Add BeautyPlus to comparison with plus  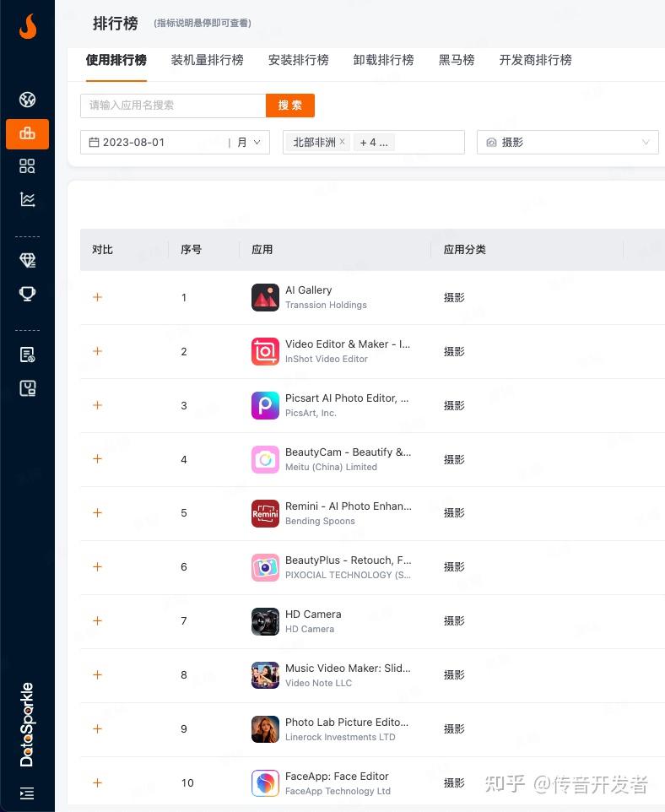(x=97, y=566)
